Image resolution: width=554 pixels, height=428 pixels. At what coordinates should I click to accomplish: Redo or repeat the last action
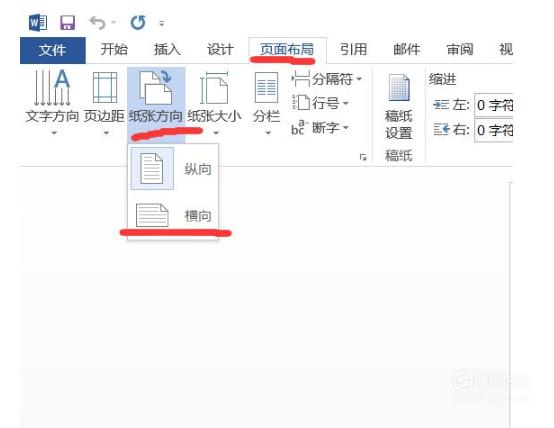(x=138, y=23)
